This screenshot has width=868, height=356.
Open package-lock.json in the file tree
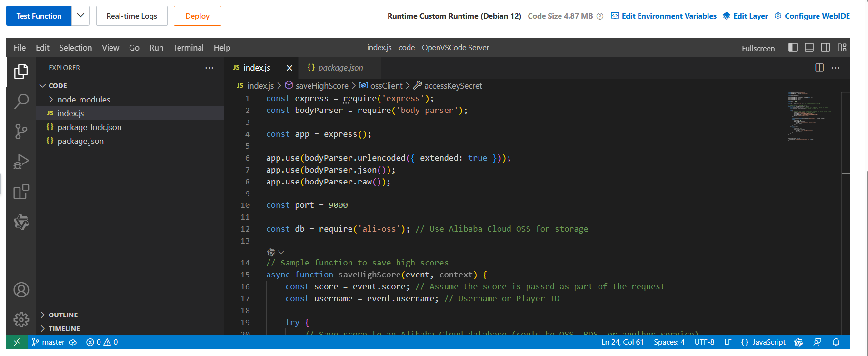[130, 127]
